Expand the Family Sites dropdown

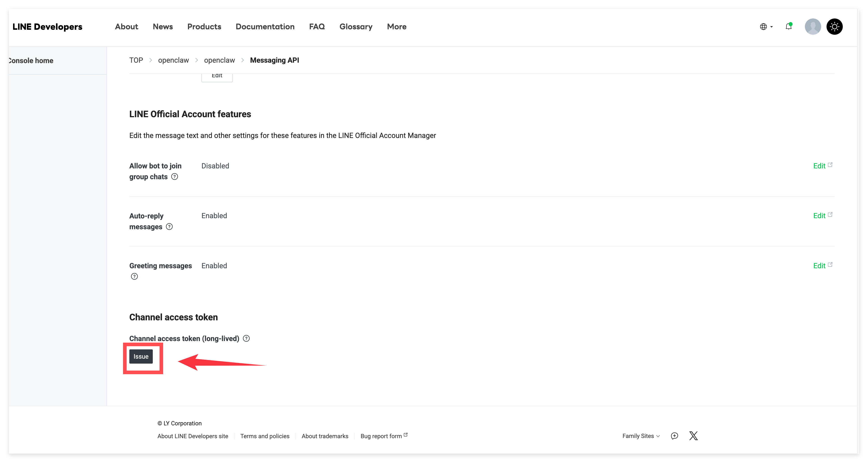coord(641,436)
